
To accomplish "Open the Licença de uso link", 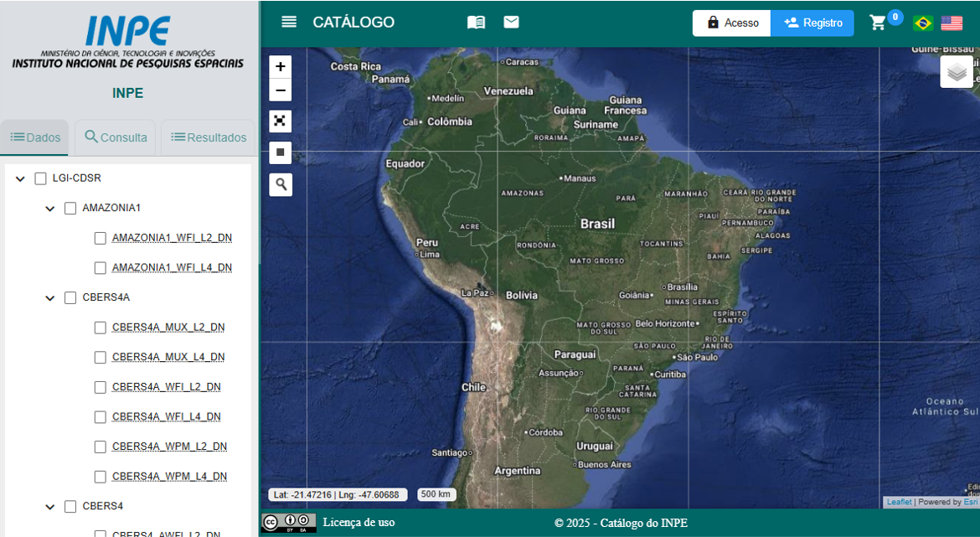I will click(358, 523).
